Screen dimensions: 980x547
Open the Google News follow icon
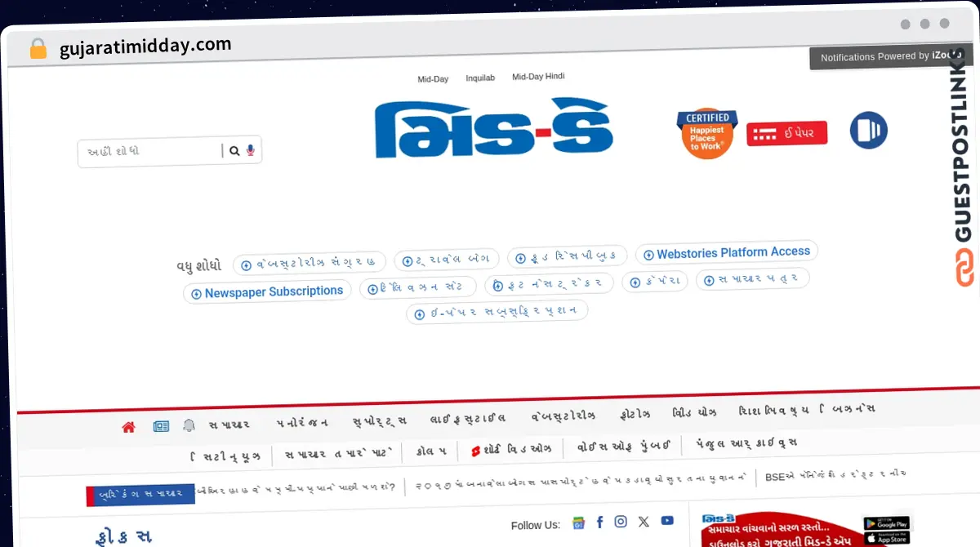pos(578,523)
